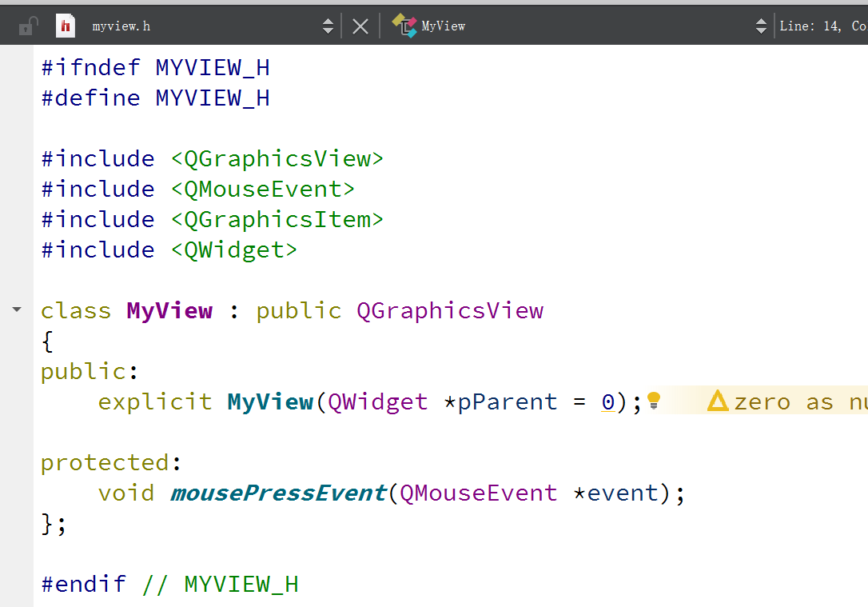Click the red header file icon beside myview.h
The image size is (868, 607).
coord(65,25)
